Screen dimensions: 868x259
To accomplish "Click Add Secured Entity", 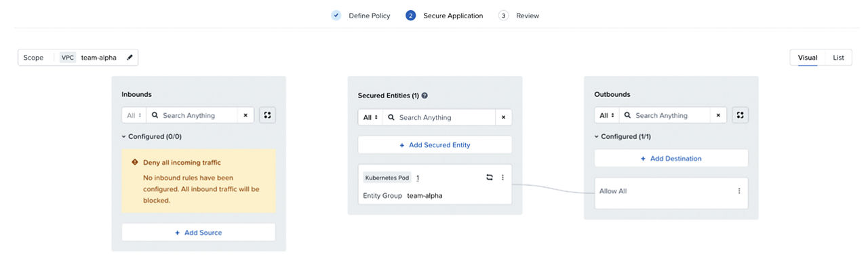I will 435,145.
